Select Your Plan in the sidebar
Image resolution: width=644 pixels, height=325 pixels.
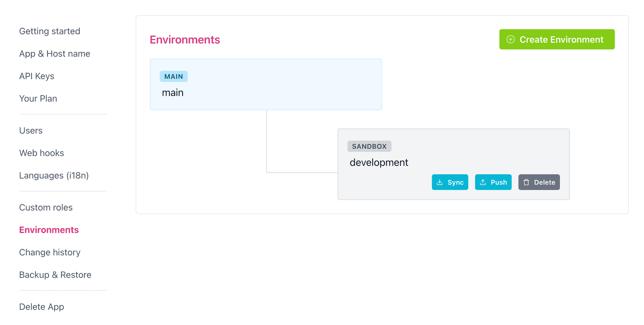click(x=38, y=99)
